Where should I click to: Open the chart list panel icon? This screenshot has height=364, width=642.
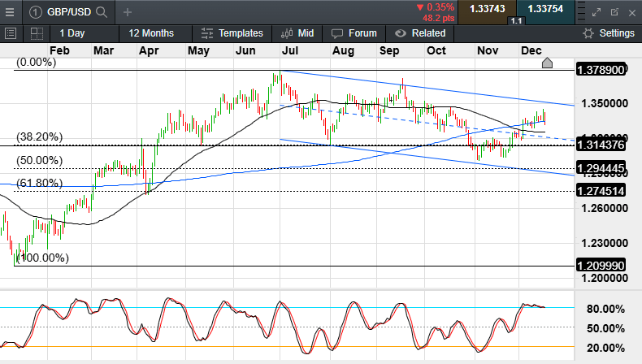(x=11, y=33)
